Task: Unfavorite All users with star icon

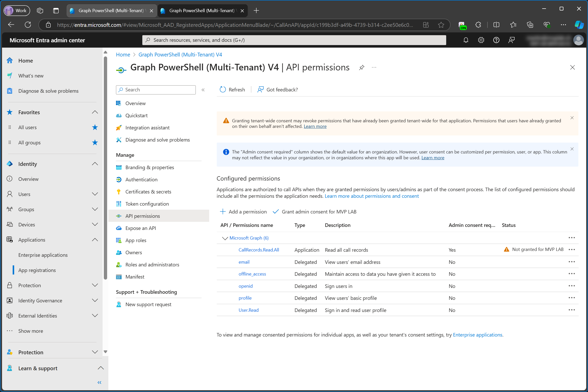Action: pyautogui.click(x=95, y=127)
